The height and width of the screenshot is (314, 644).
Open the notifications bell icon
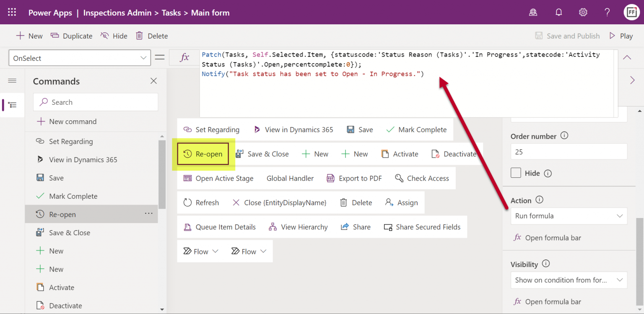coord(558,13)
